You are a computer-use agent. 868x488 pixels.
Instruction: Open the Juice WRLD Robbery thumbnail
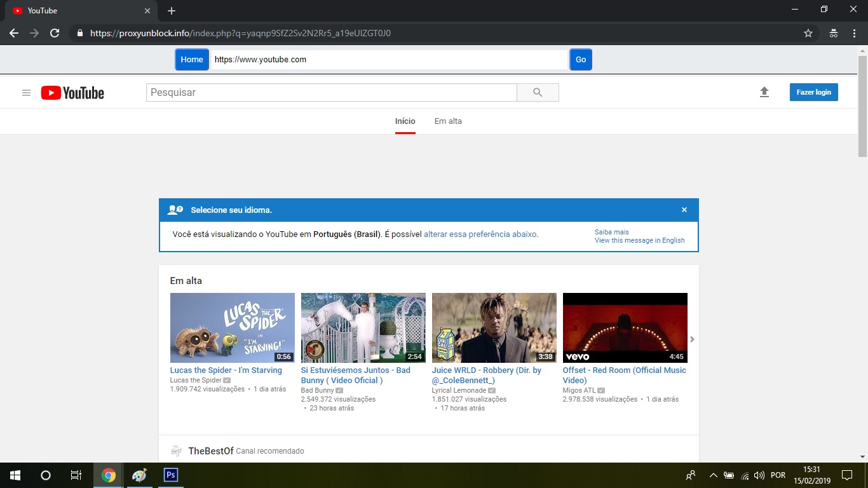tap(494, 328)
